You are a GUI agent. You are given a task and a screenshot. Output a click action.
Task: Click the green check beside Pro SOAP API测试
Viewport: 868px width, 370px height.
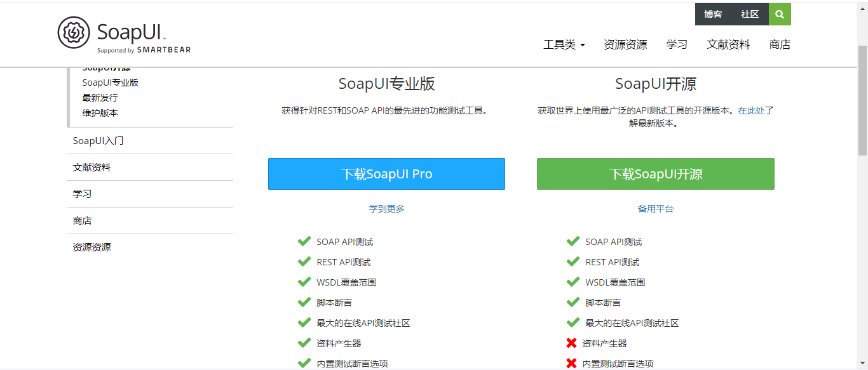(x=304, y=241)
